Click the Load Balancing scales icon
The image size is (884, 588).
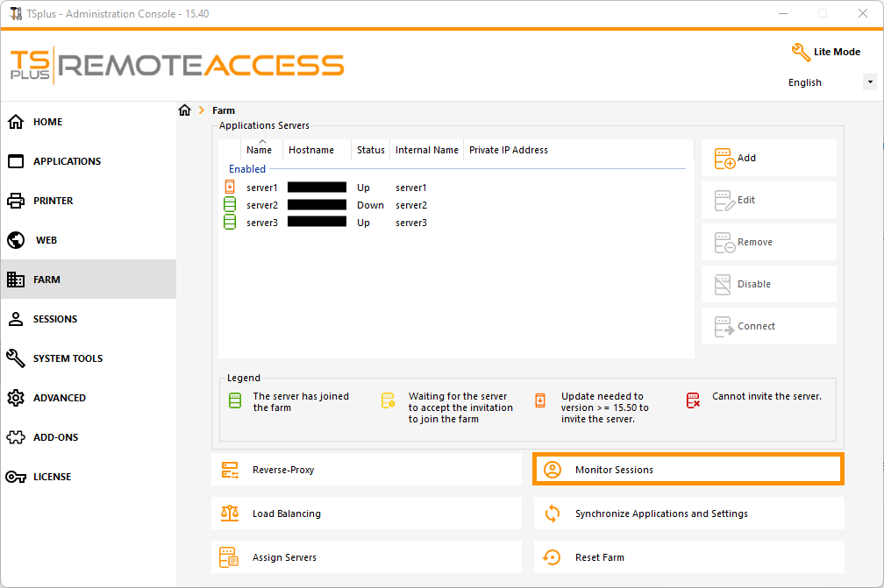tap(230, 514)
